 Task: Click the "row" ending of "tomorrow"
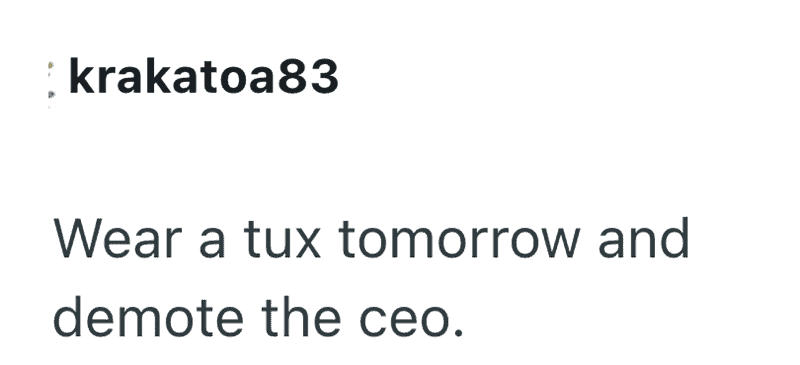(x=537, y=244)
